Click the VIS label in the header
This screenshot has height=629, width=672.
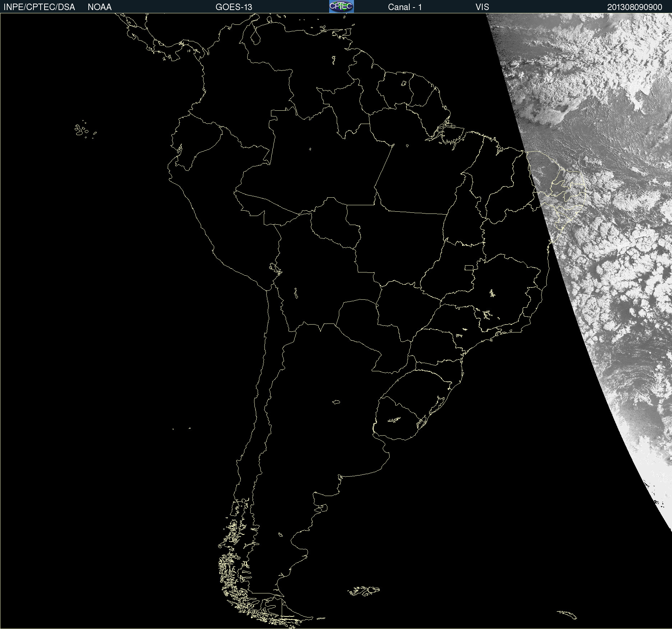tap(482, 7)
